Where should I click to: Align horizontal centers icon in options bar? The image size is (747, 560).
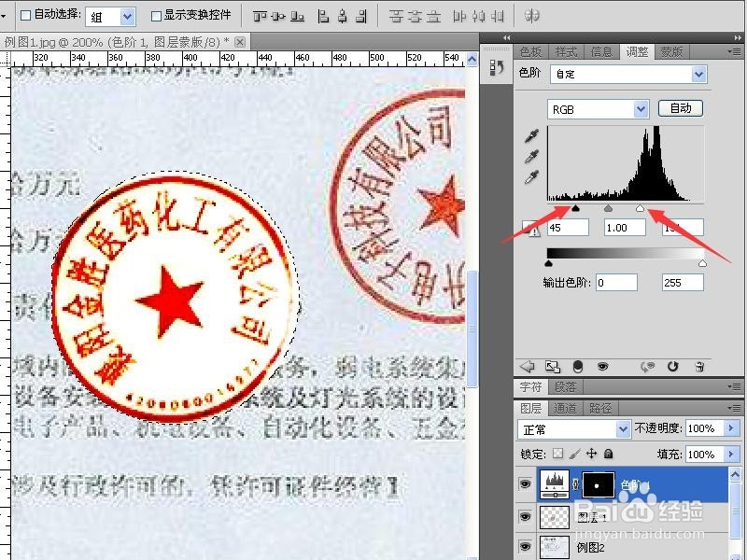point(343,17)
